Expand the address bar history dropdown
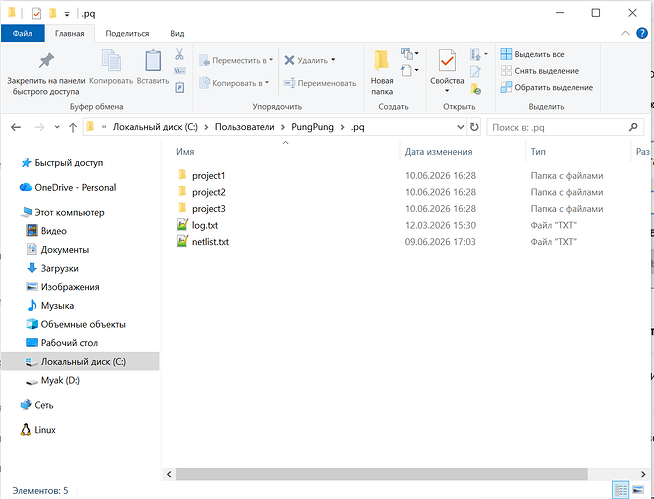Viewport: 654px width, 499px height. [x=460, y=127]
